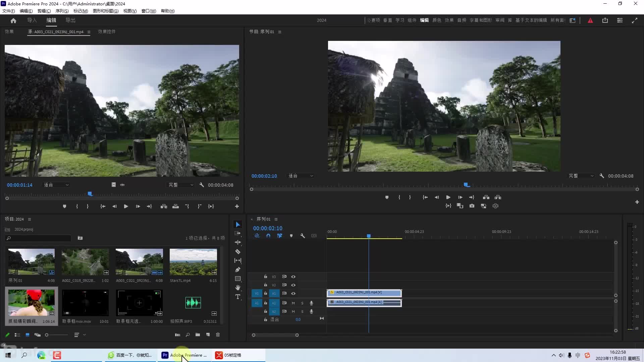644x362 pixels.
Task: Open Source monitor playback resolution dropdown
Action: click(x=181, y=185)
